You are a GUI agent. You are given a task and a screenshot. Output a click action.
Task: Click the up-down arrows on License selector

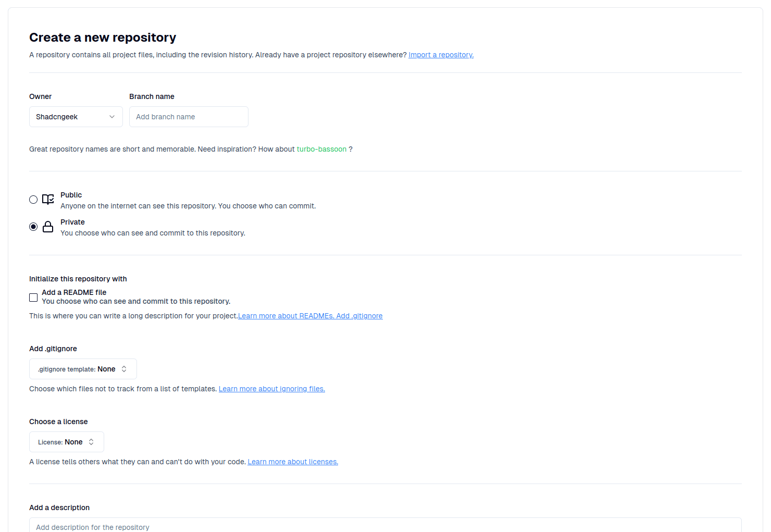pyautogui.click(x=91, y=442)
